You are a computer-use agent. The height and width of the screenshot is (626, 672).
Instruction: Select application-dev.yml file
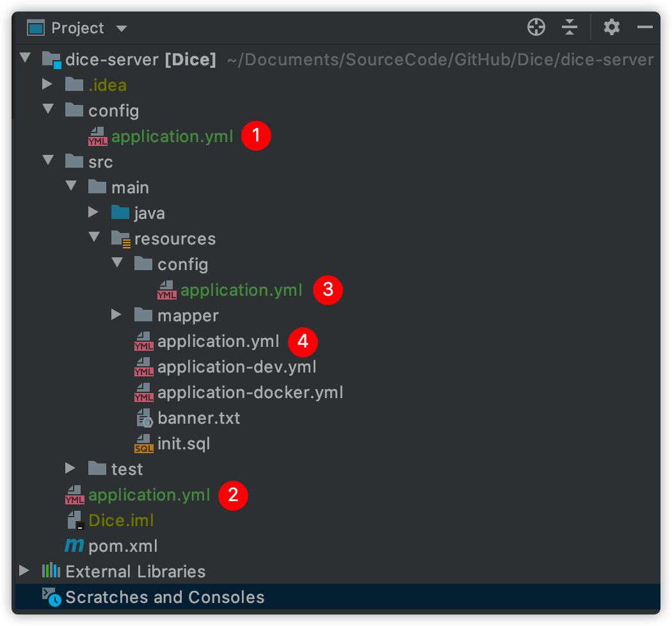pos(236,367)
